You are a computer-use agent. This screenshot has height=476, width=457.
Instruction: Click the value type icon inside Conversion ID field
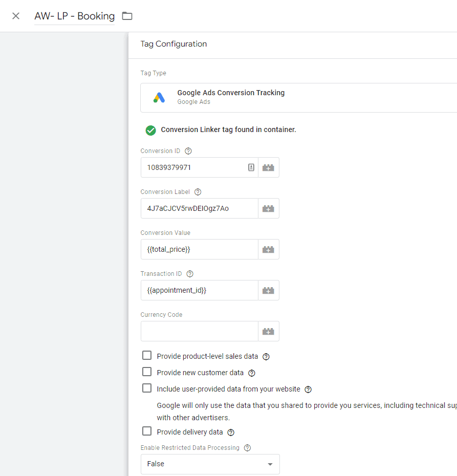coord(251,167)
